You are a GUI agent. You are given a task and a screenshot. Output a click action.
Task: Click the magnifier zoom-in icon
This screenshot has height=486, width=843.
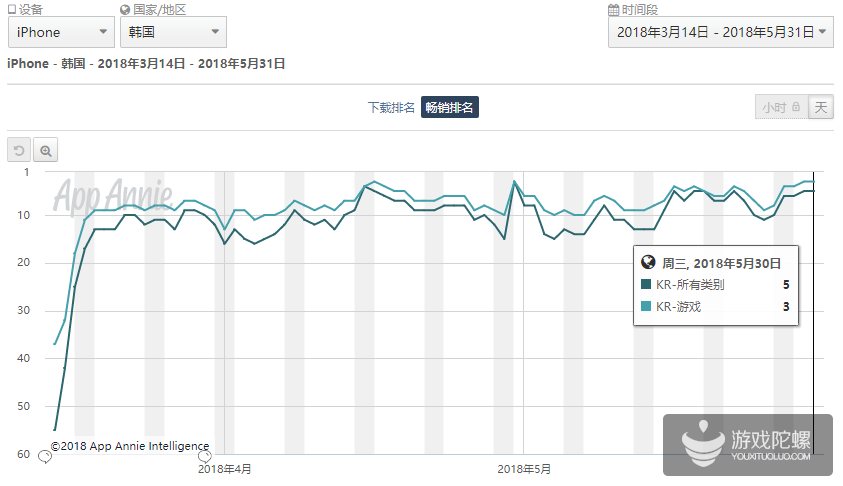[45, 151]
